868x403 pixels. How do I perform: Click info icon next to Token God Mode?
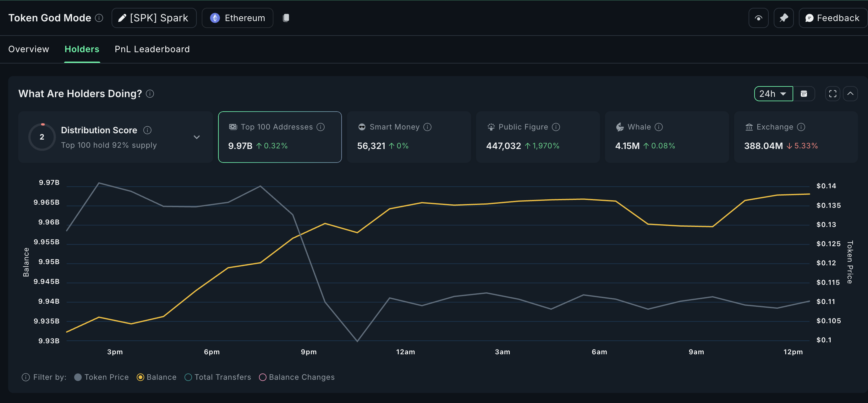[99, 18]
